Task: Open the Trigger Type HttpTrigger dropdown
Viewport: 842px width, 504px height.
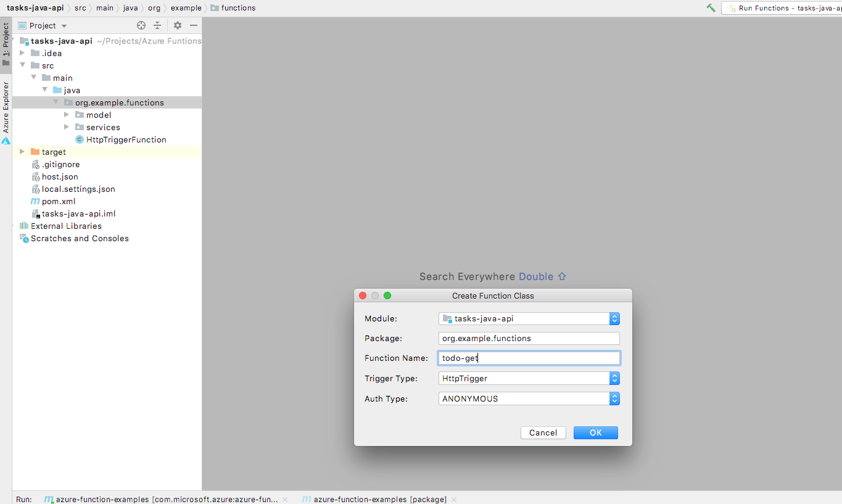Action: (614, 378)
